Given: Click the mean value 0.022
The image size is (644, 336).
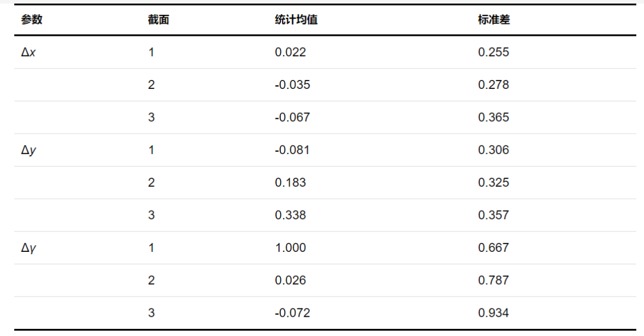Looking at the screenshot, I should 290,52.
